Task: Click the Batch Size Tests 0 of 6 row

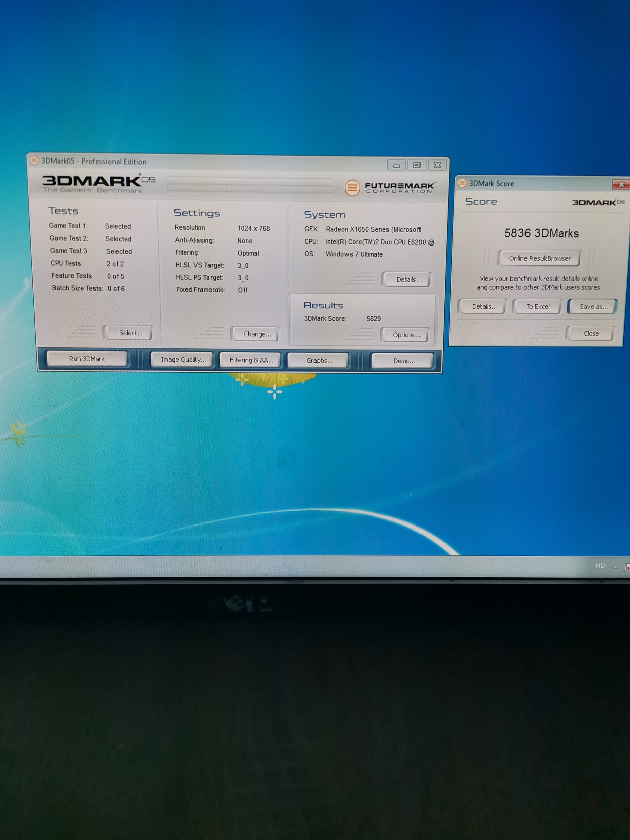Action: point(88,288)
